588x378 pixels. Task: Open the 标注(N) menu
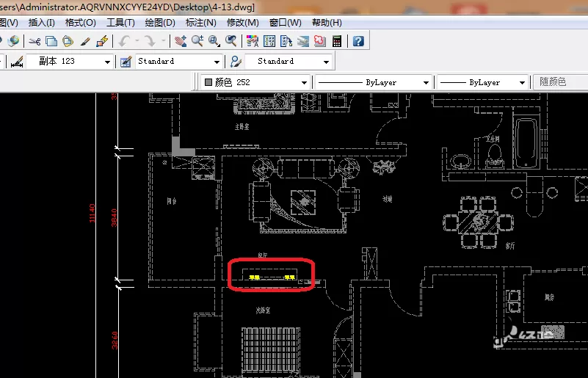point(200,23)
